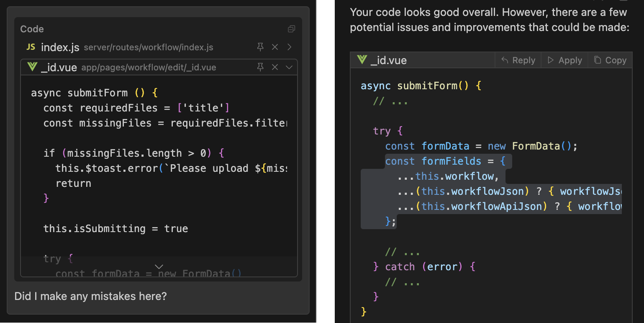Collapse the _id.vue code preview chevron
Screen dimensions: 644x323
tap(289, 67)
